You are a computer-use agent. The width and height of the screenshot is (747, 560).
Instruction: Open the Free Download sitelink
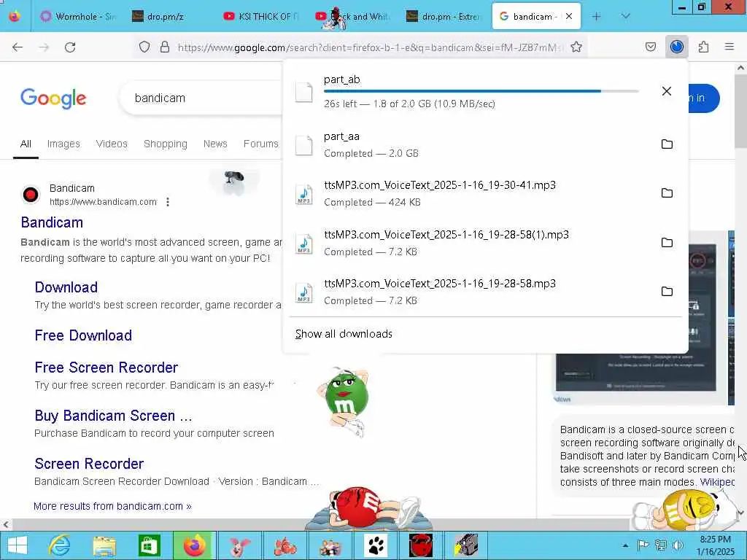pyautogui.click(x=83, y=335)
